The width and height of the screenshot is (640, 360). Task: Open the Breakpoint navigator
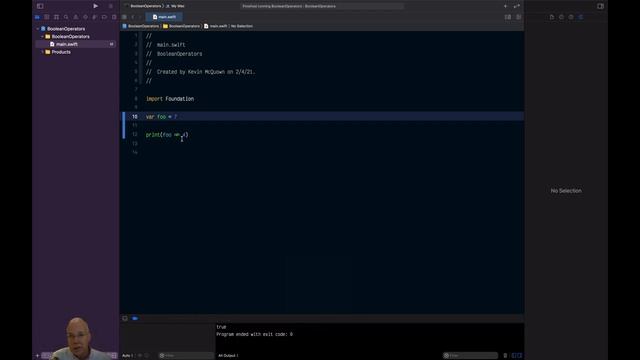pyautogui.click(x=104, y=17)
